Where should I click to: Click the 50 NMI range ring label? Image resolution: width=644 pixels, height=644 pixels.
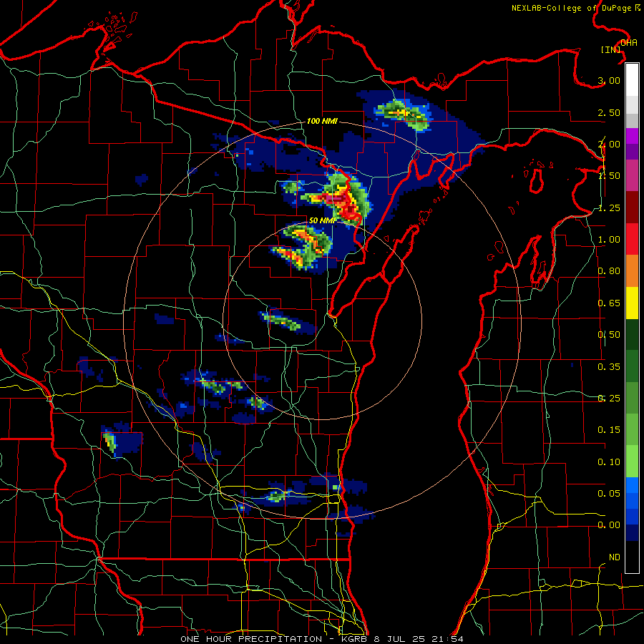coord(321,220)
